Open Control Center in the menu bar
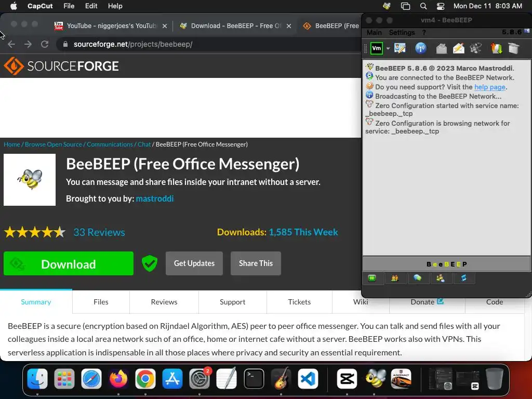The image size is (532, 399). click(440, 6)
